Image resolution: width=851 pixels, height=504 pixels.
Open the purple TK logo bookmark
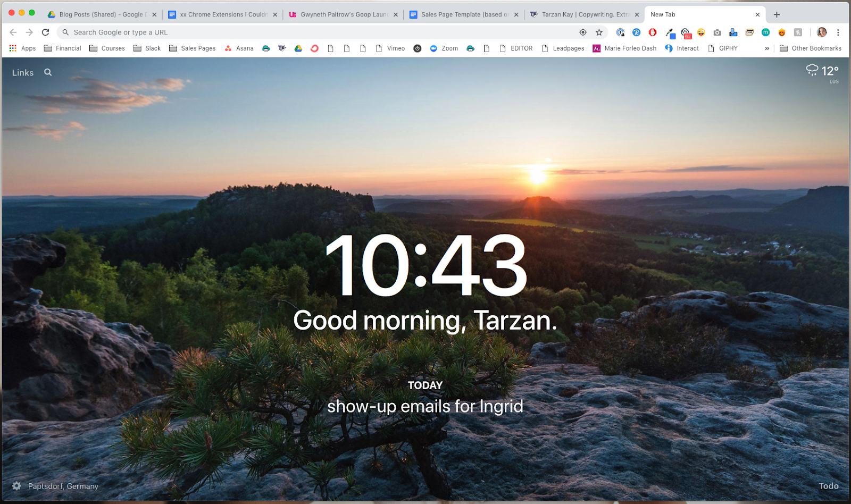[282, 48]
